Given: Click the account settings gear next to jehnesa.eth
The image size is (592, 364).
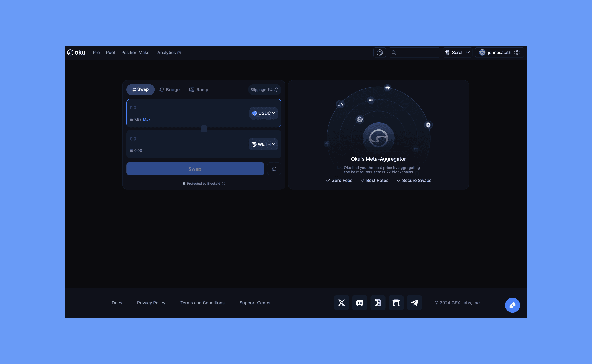Looking at the screenshot, I should pyautogui.click(x=517, y=53).
